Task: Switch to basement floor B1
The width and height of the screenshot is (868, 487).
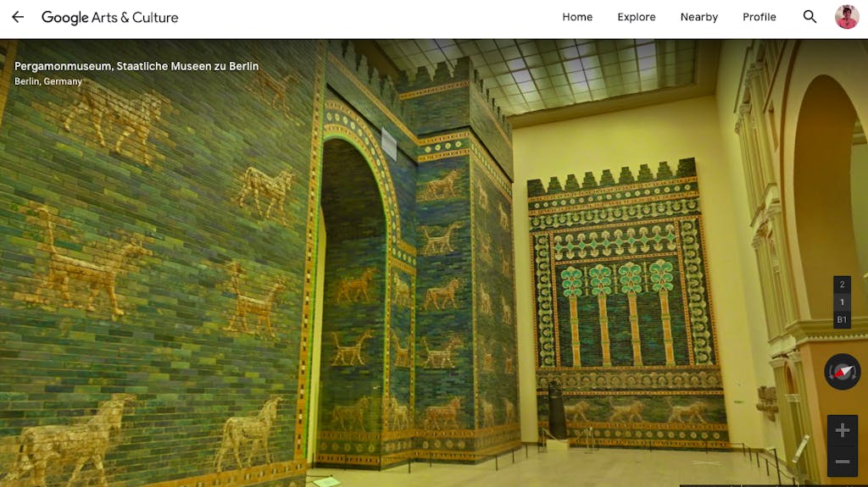Action: (842, 320)
